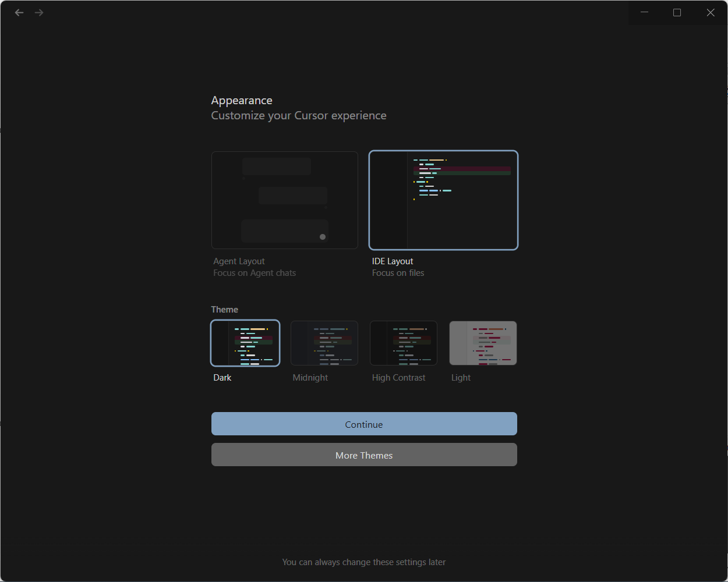Minimize the Cursor window
The image size is (728, 582).
pos(645,13)
